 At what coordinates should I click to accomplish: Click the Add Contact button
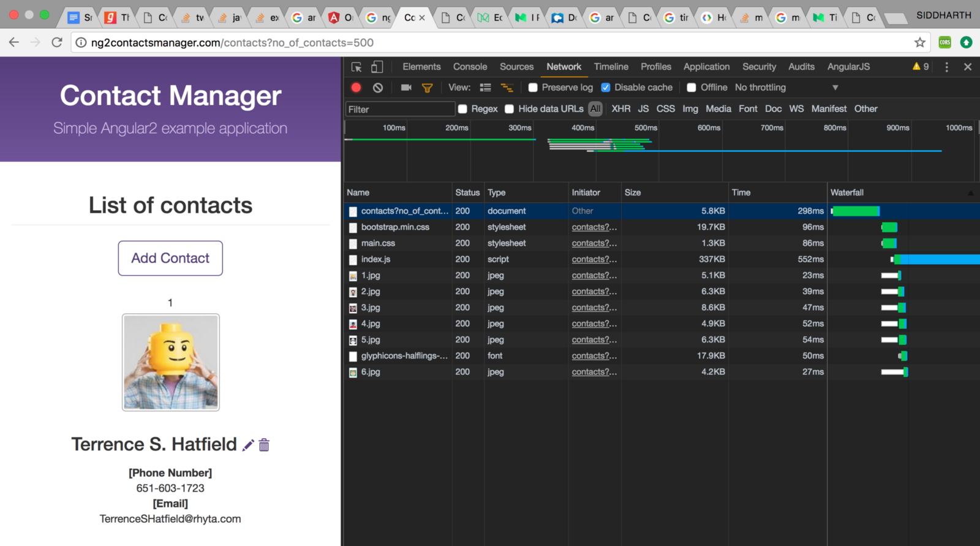click(170, 258)
